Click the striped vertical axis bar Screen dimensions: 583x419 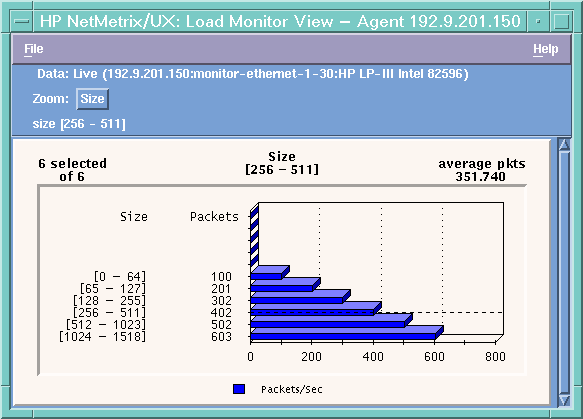[x=254, y=238]
